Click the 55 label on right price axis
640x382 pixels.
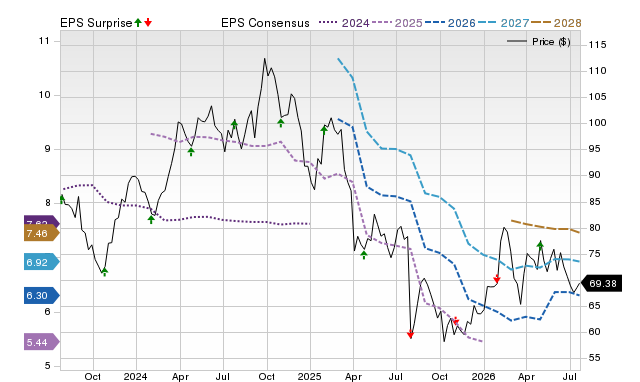coord(595,358)
